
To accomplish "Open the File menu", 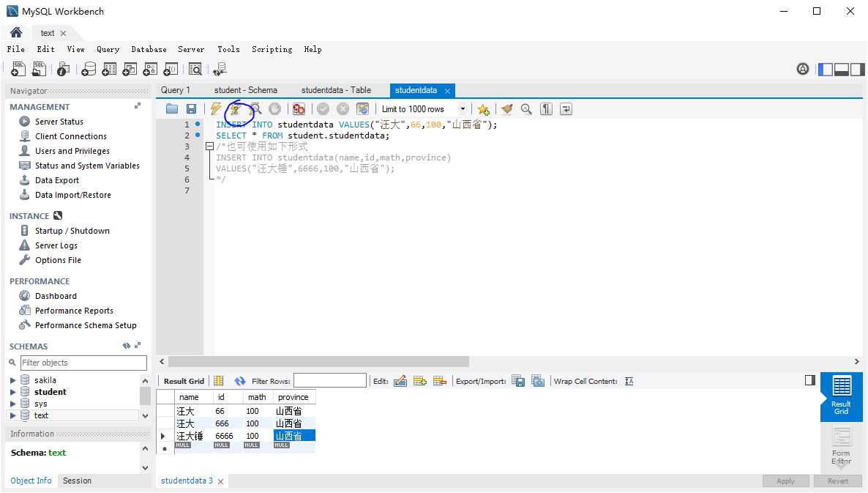I will point(15,49).
